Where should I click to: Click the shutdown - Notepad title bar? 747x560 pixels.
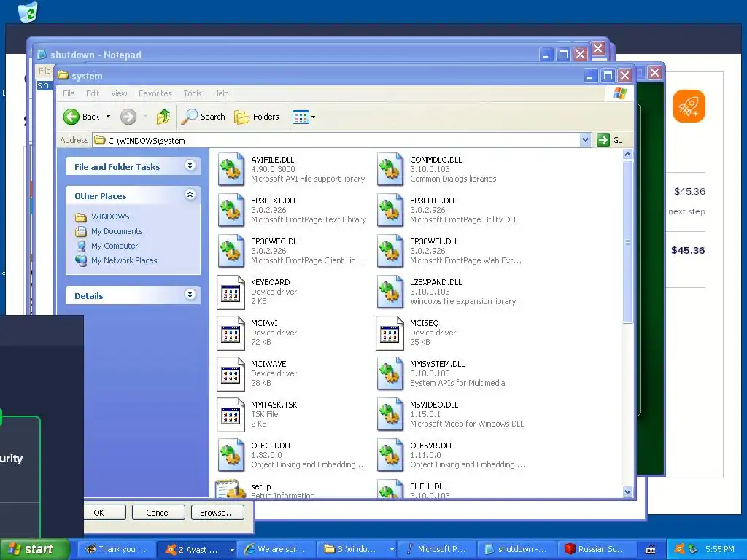(x=286, y=54)
